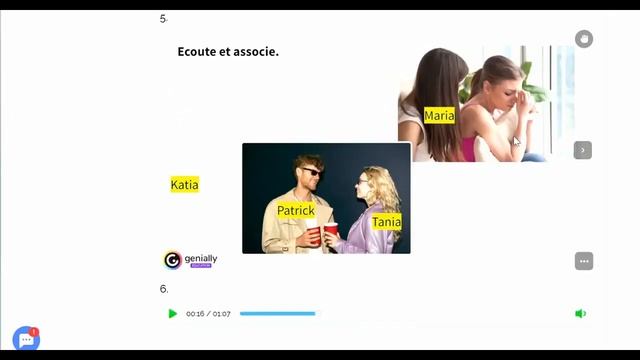Select the yellow Tania label
Viewport: 640px width, 360px height.
(x=386, y=222)
